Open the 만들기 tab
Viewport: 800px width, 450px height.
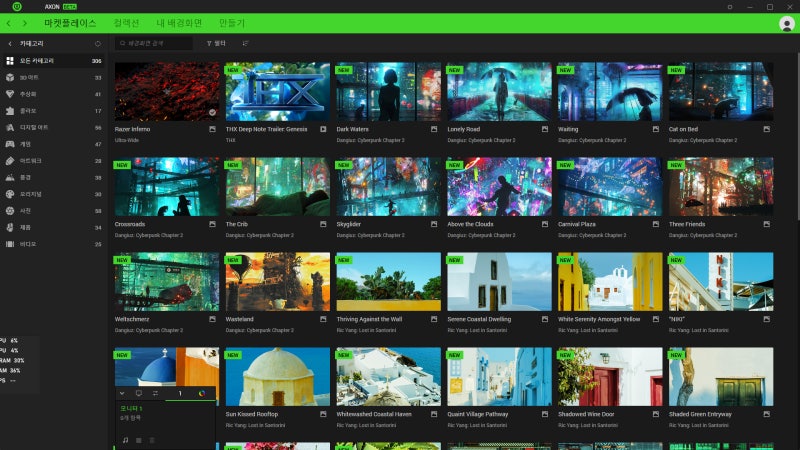click(232, 23)
